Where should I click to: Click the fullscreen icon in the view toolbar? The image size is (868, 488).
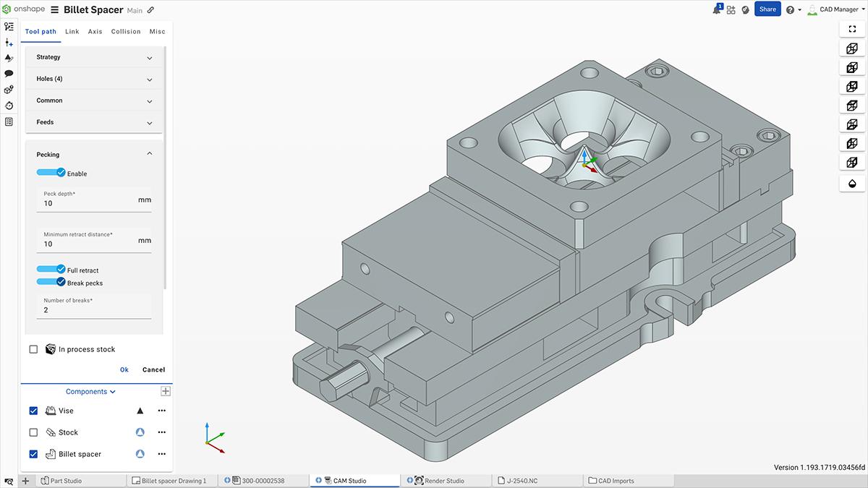pos(852,29)
